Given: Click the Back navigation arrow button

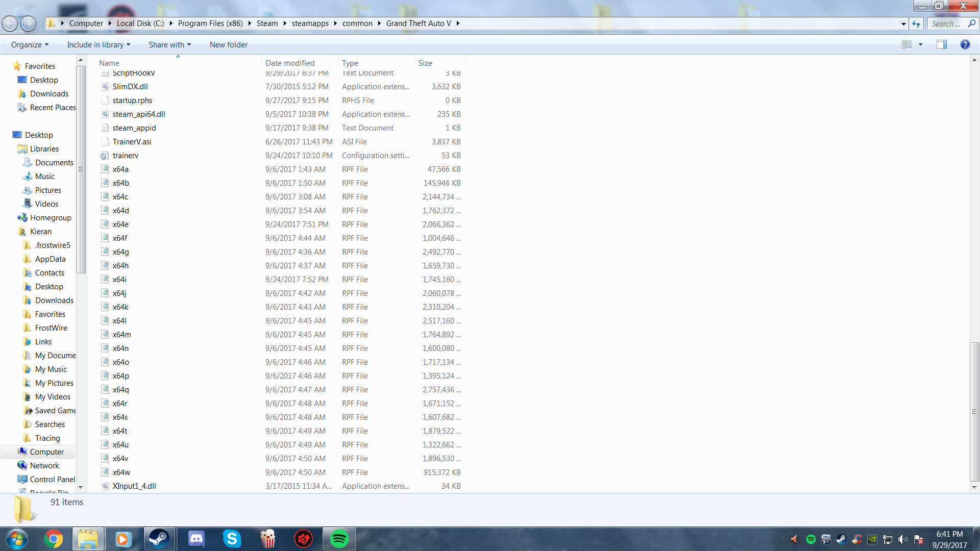Looking at the screenshot, I should click(x=10, y=23).
